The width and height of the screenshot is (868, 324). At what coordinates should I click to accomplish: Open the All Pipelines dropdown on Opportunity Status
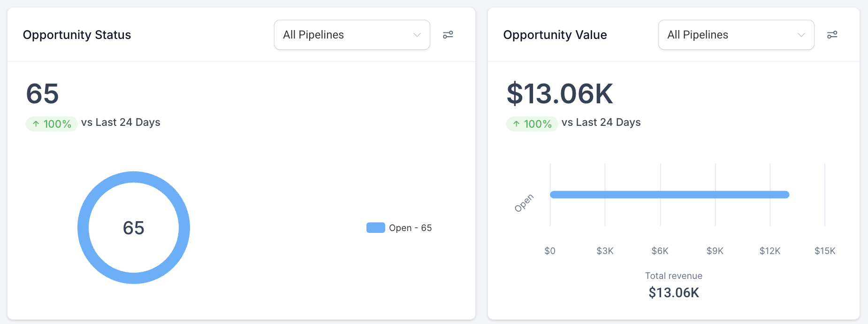[352, 35]
